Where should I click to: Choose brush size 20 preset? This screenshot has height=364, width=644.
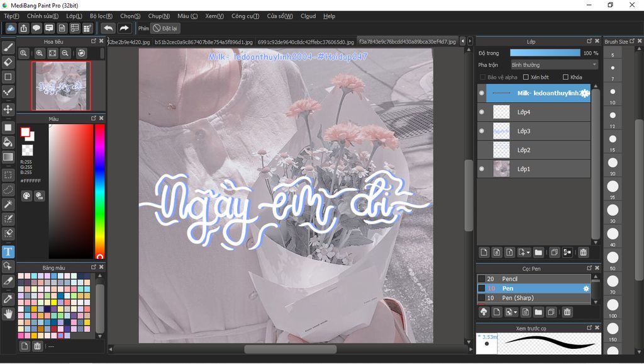point(613,163)
